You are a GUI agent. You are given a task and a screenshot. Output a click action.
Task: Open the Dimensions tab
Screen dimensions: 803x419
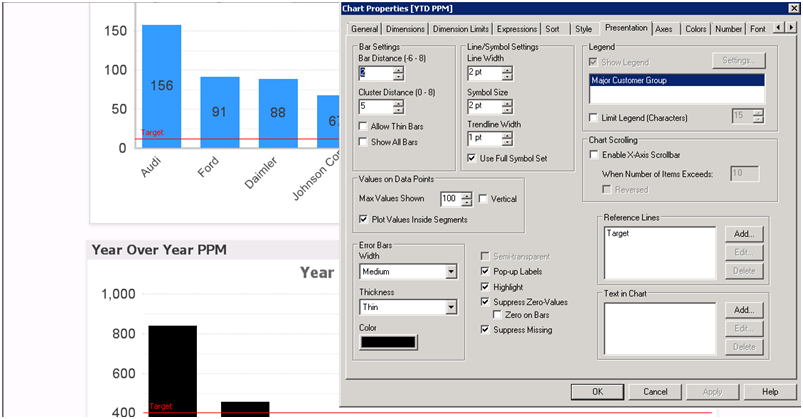point(405,29)
